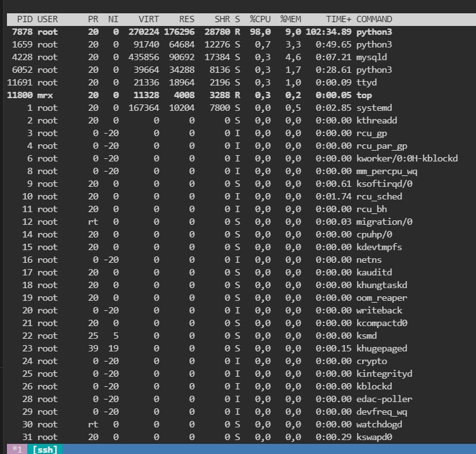
Task: Click the kintegrityd process name
Action: click(x=384, y=374)
